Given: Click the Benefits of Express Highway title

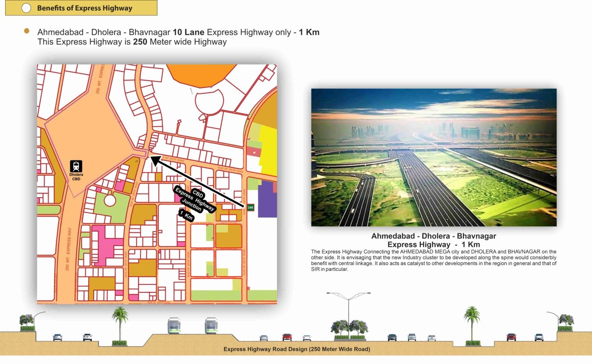Looking at the screenshot, I should point(84,8).
